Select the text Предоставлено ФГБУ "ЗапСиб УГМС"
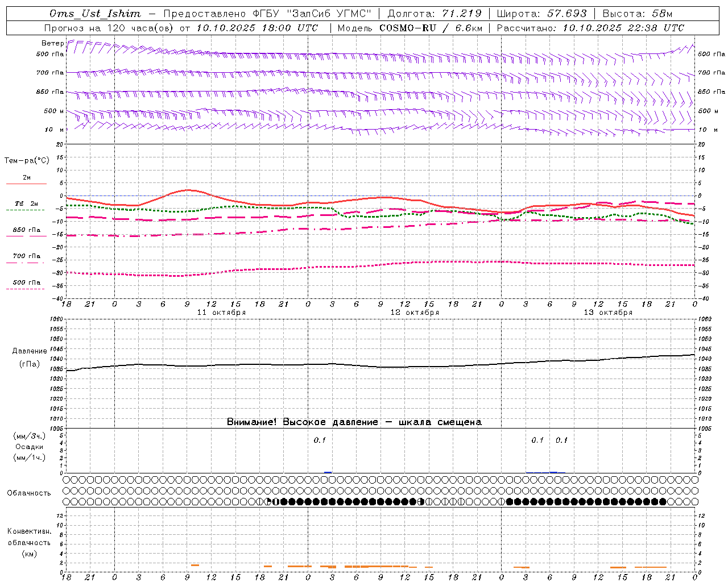The image size is (728, 582). [x=267, y=14]
